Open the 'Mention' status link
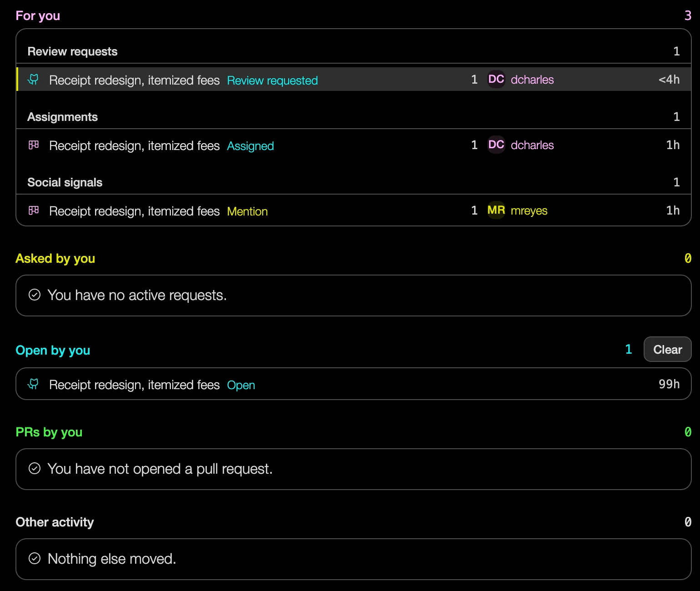The width and height of the screenshot is (700, 591). click(x=247, y=211)
